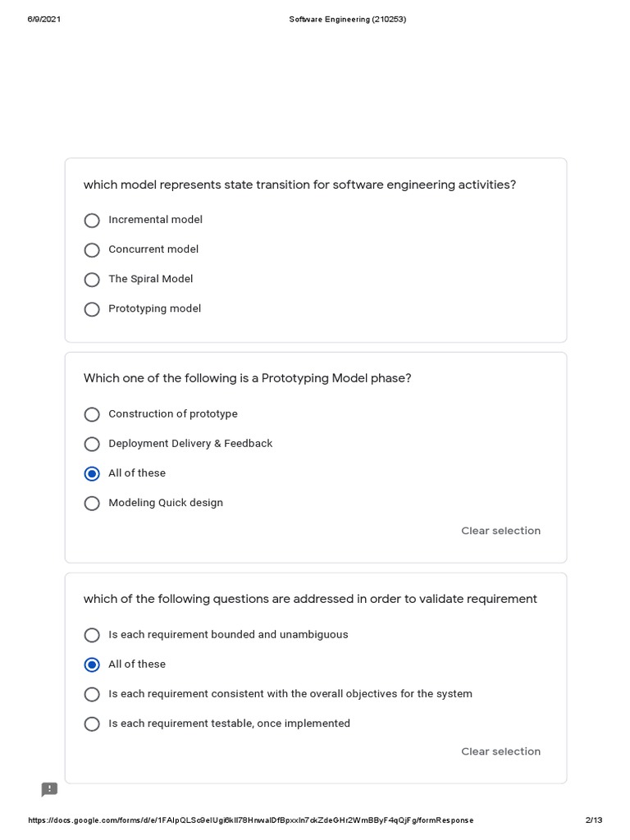The height and width of the screenshot is (840, 630).
Task: Pick the Modeling Quick design option
Action: pos(92,503)
